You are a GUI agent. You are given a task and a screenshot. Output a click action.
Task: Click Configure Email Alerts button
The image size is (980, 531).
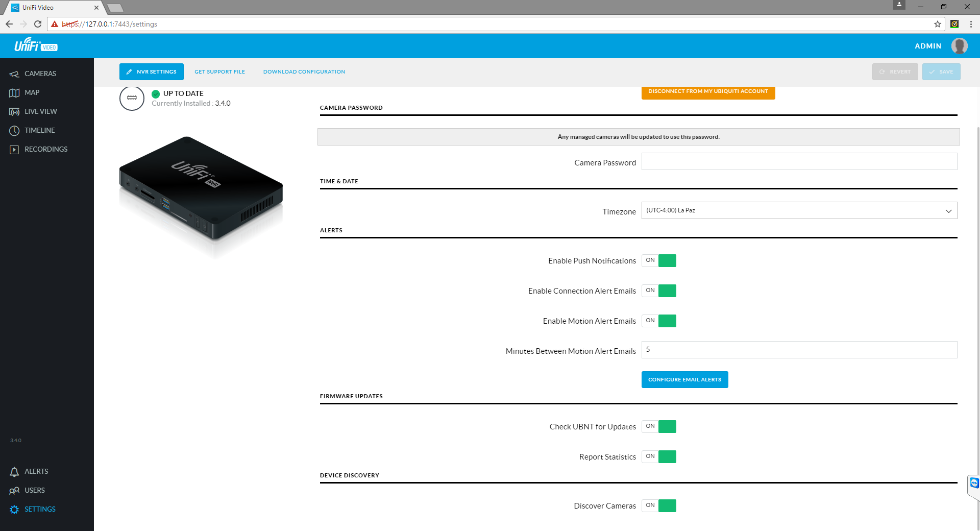tap(685, 379)
